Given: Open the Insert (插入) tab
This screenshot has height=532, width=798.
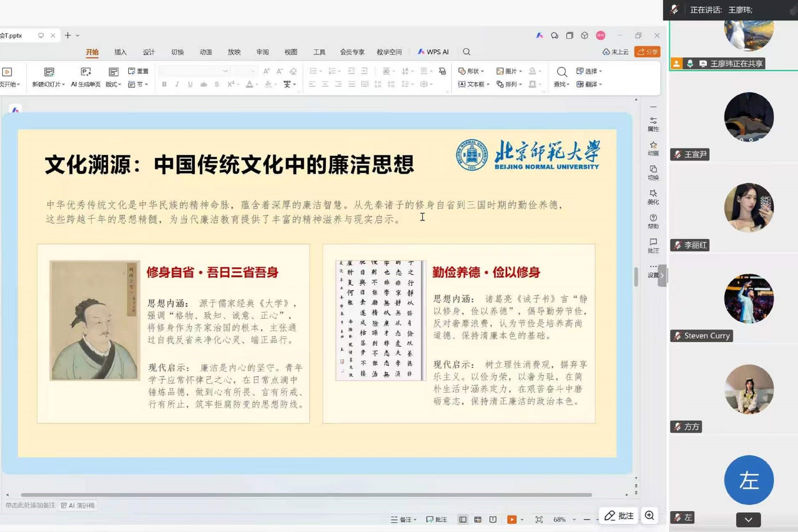Looking at the screenshot, I should pos(120,52).
